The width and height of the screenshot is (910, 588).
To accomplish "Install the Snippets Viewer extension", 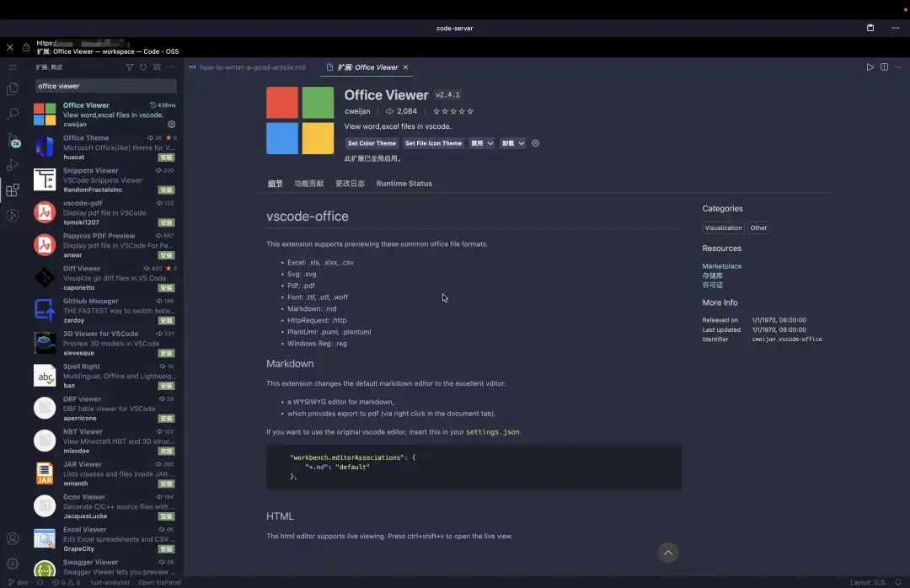I will [167, 190].
